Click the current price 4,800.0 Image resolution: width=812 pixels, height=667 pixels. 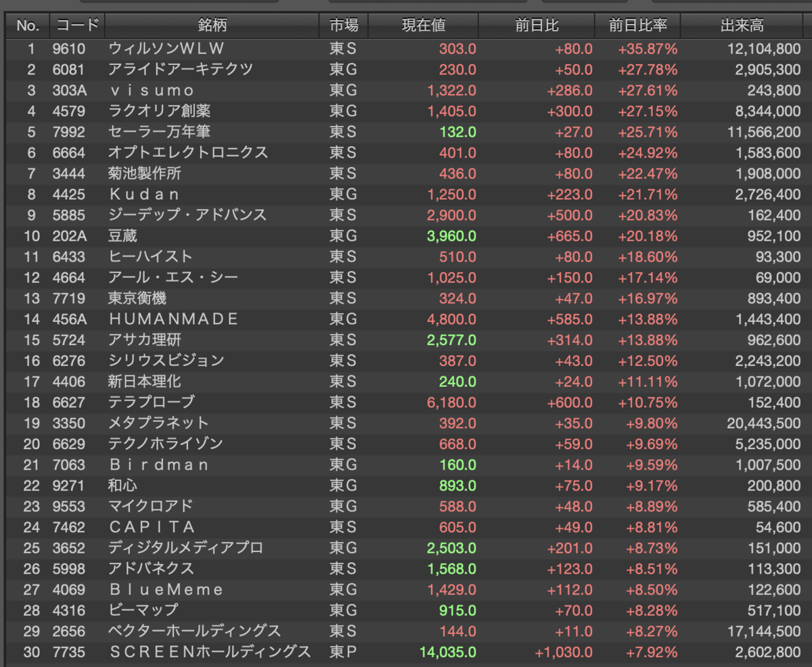(451, 319)
